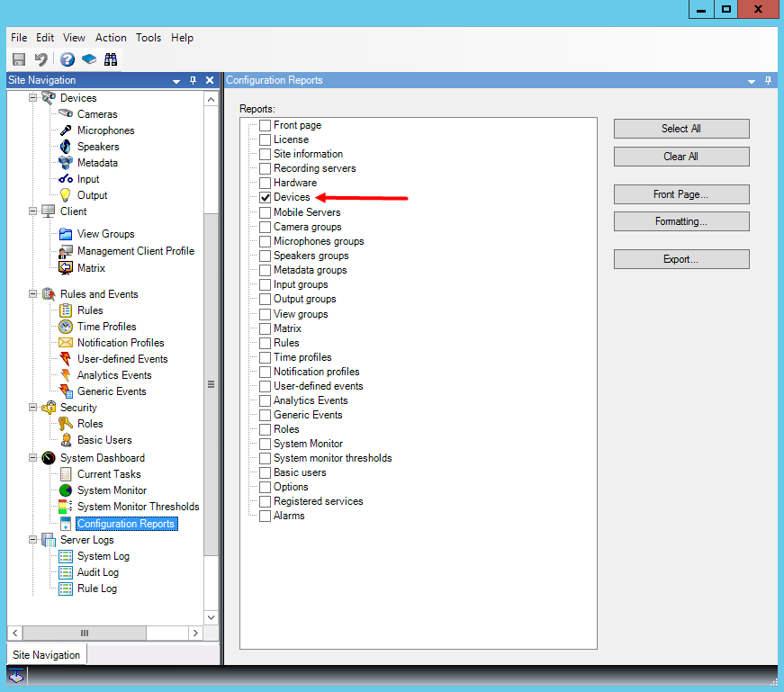Click the Time Profiles clock icon
This screenshot has height=692, width=784.
pyautogui.click(x=66, y=327)
